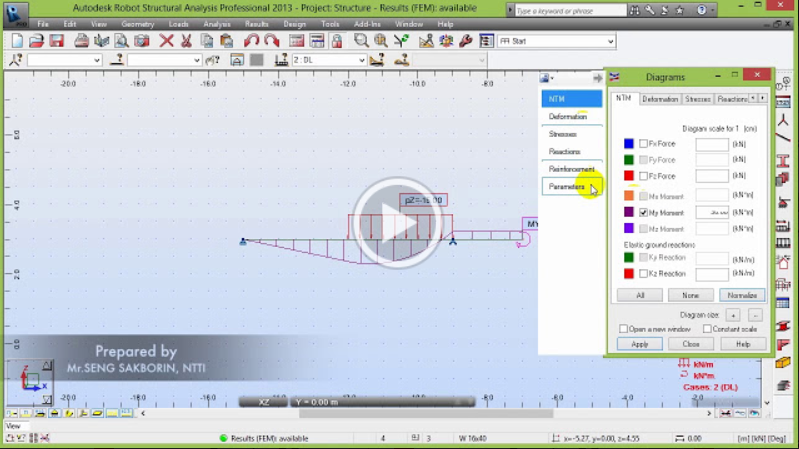
Task: Click the Undo arrow icon
Action: (251, 41)
